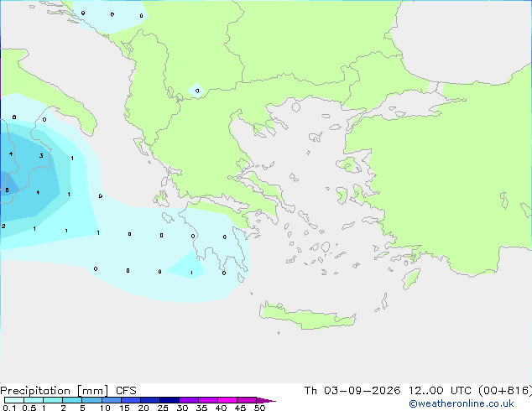Select the 40–45 mm magenta legend swatch

tap(227, 400)
